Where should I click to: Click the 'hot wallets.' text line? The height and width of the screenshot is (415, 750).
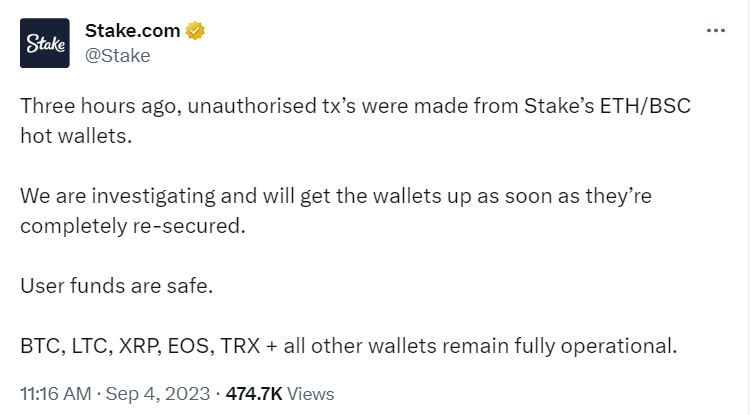[76, 136]
